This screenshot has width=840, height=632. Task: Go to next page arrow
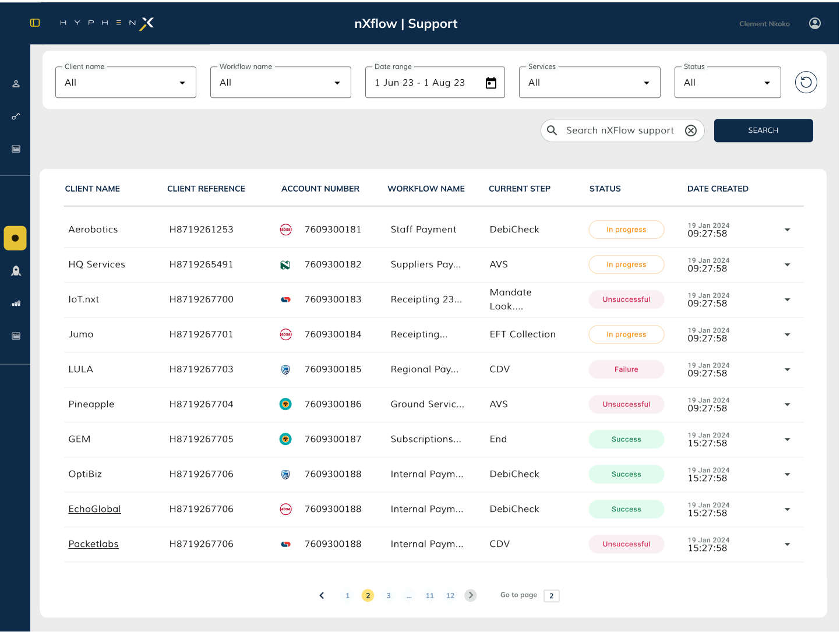click(x=471, y=595)
